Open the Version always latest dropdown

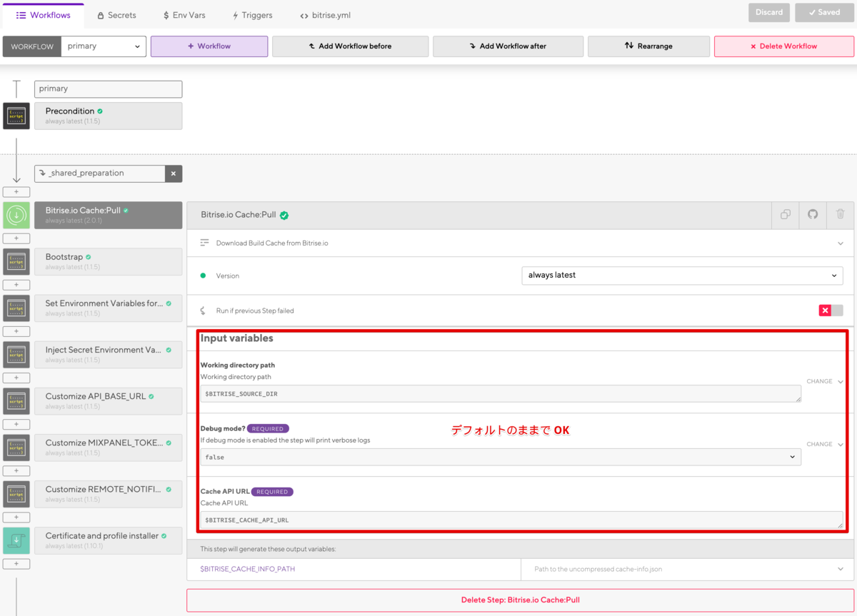tap(682, 276)
